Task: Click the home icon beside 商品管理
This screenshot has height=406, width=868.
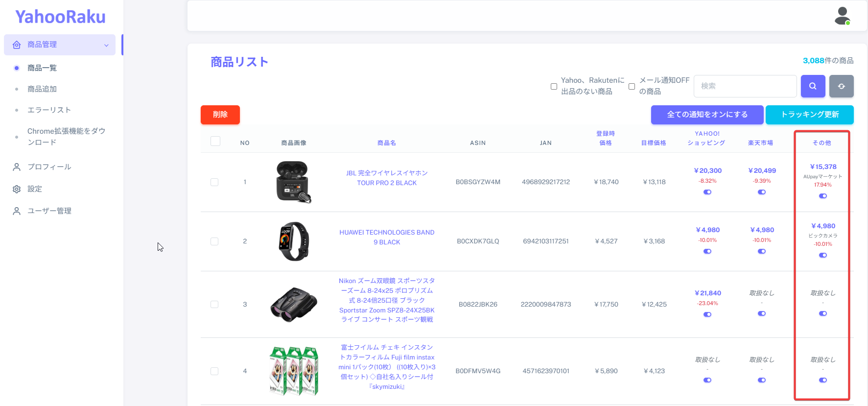Action: tap(17, 45)
